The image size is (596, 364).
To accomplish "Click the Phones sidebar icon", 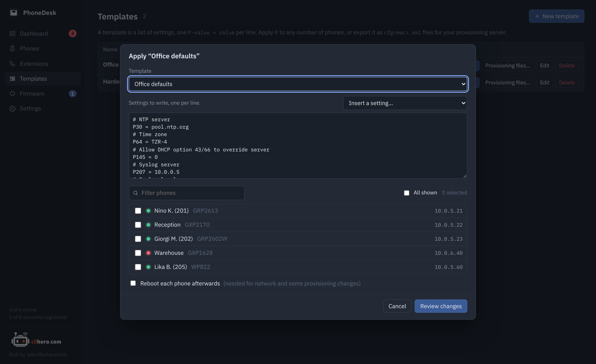I will tap(12, 49).
